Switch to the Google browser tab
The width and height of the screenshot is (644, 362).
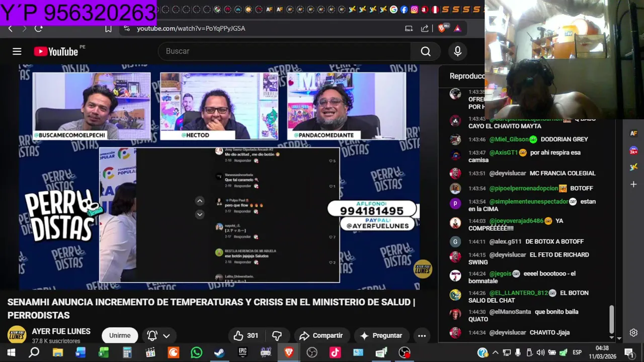tap(393, 10)
